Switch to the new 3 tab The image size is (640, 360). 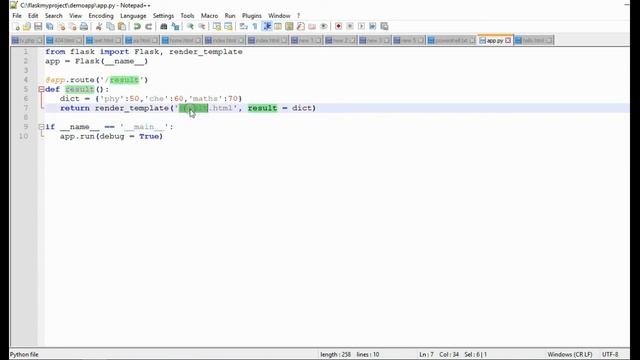374,40
